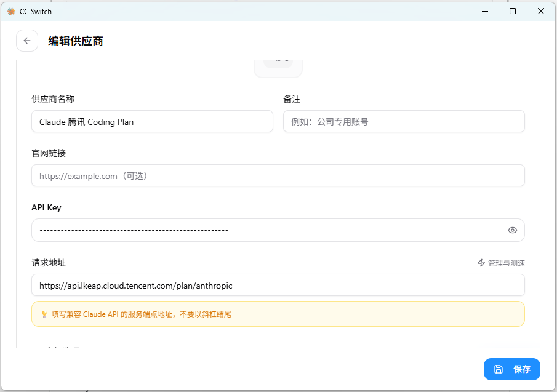Click the 请求地址 label text
The image size is (557, 392).
point(49,263)
